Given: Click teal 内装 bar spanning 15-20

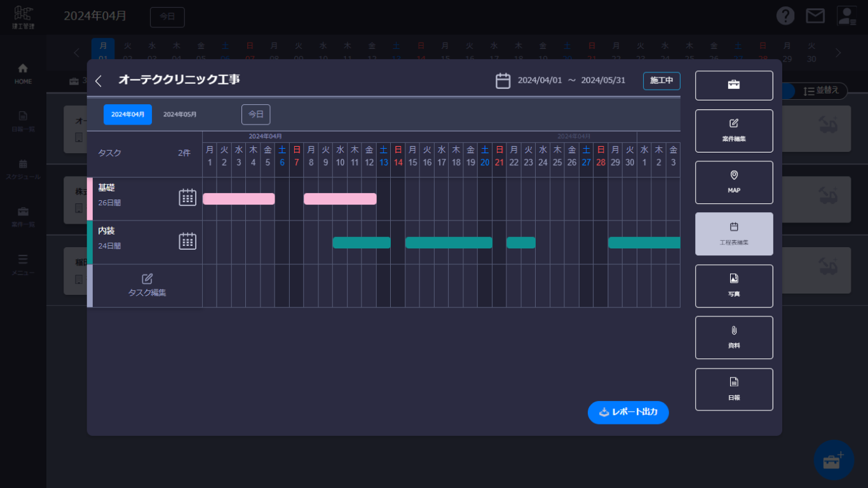Looking at the screenshot, I should [x=449, y=243].
